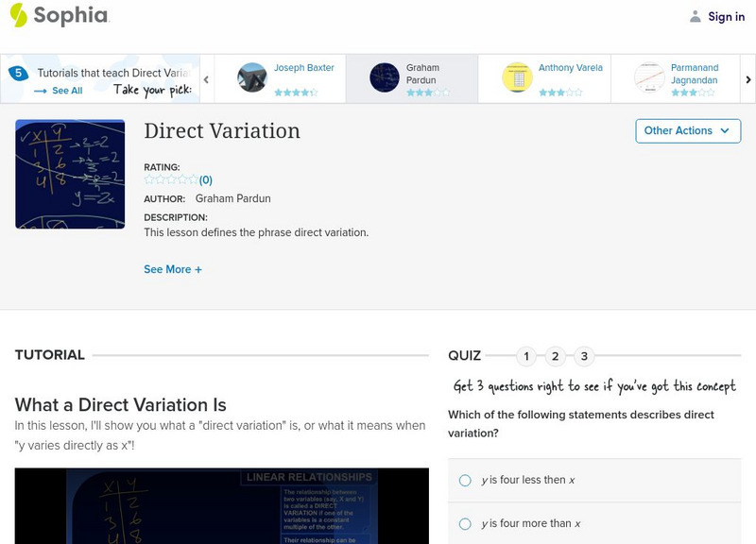Click the empty rating stars
The width and height of the screenshot is (756, 544).
(x=171, y=179)
